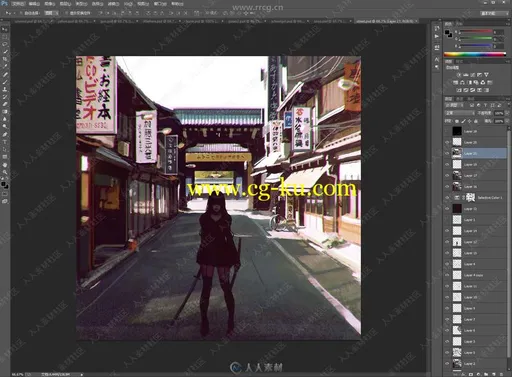Add a layer mask from Layers panel footer
This screenshot has width=512, height=377.
(471, 374)
